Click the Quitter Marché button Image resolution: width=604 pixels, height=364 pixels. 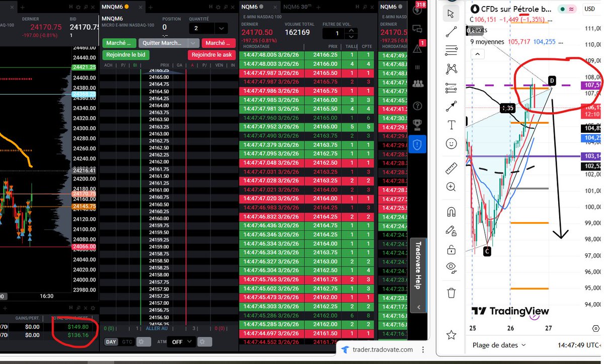[163, 43]
